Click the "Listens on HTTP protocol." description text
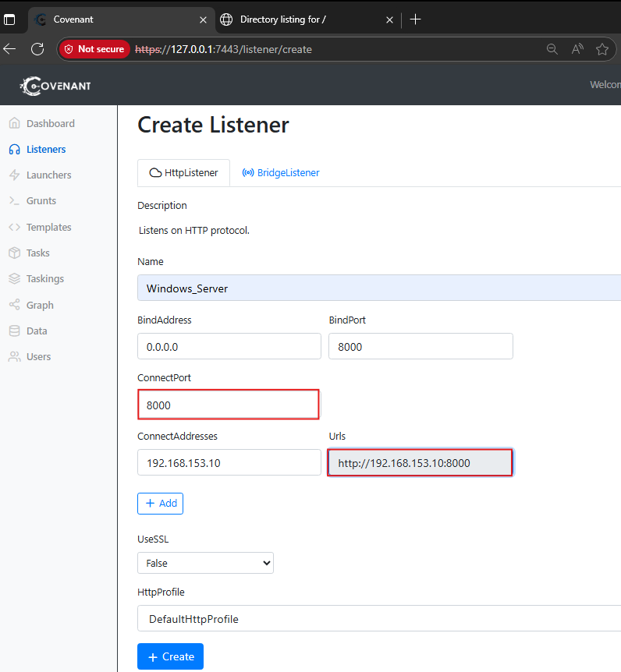Screen dimensions: 621x672 pyautogui.click(x=193, y=231)
